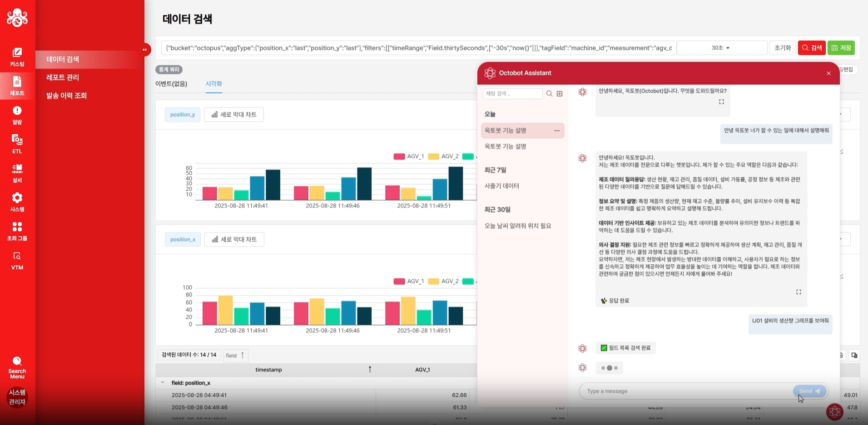This screenshot has width=868, height=425.
Task: Click the red 검색 search button
Action: click(812, 48)
